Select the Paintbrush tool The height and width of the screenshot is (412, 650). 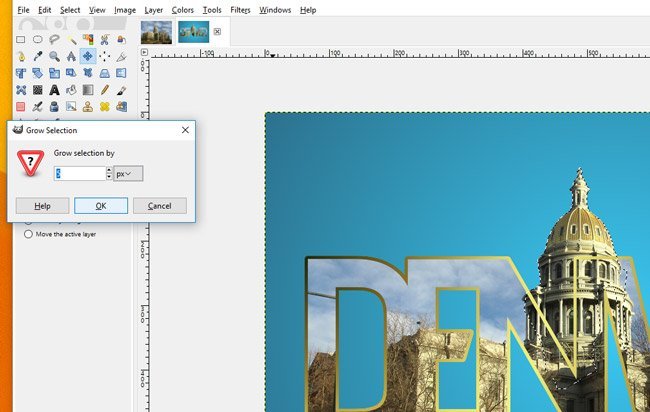pyautogui.click(x=121, y=90)
